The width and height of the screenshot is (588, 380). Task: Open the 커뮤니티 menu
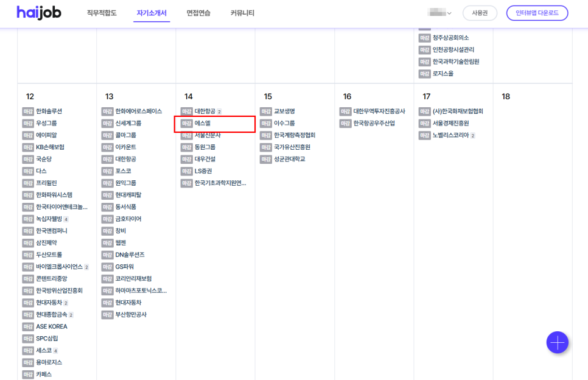(x=242, y=13)
